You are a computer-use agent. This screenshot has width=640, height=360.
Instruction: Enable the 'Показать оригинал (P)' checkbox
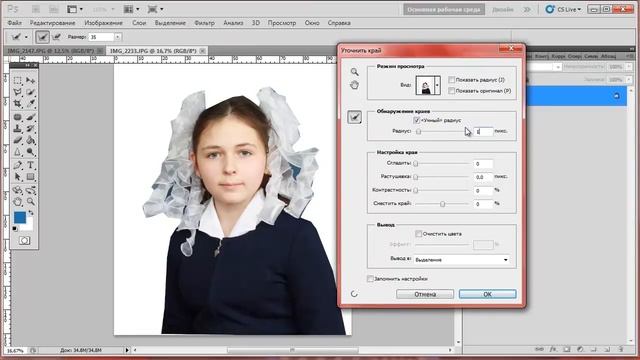point(451,91)
